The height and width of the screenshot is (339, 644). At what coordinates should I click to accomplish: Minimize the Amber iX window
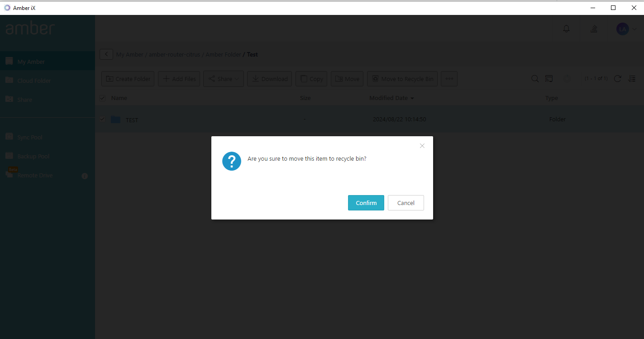tap(593, 8)
